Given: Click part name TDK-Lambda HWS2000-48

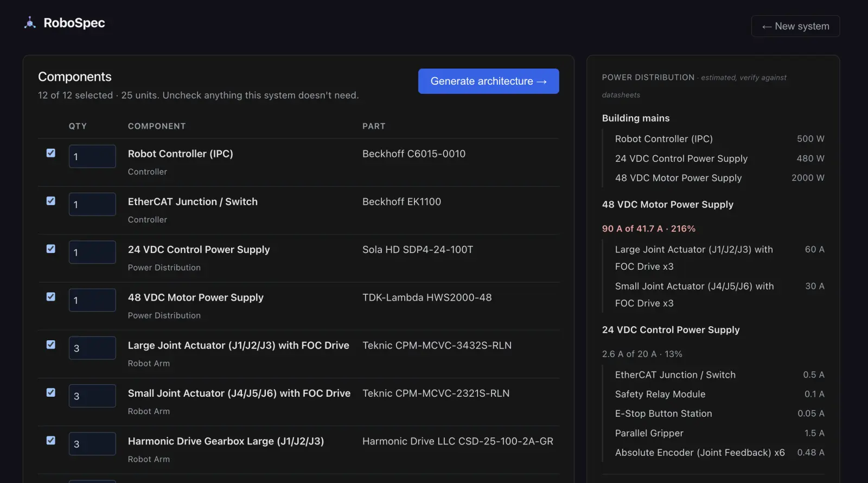Looking at the screenshot, I should coord(427,297).
